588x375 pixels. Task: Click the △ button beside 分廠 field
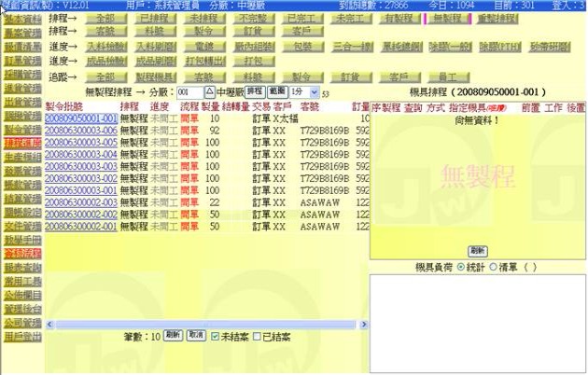(x=209, y=92)
